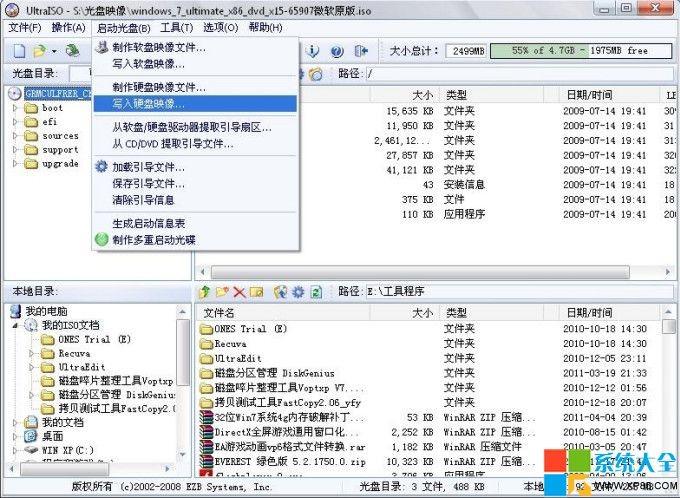
Task: Click the 启动光盘(B) menu
Action: (x=124, y=28)
